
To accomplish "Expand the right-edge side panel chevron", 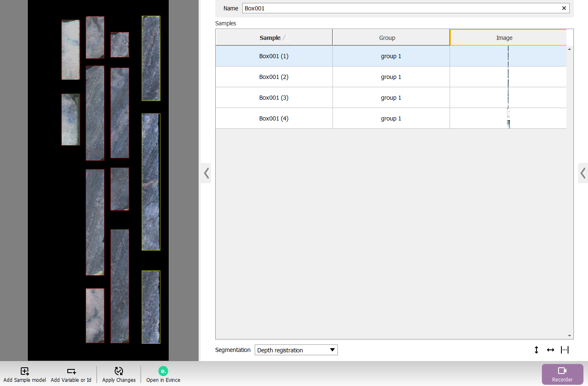I will [583, 173].
